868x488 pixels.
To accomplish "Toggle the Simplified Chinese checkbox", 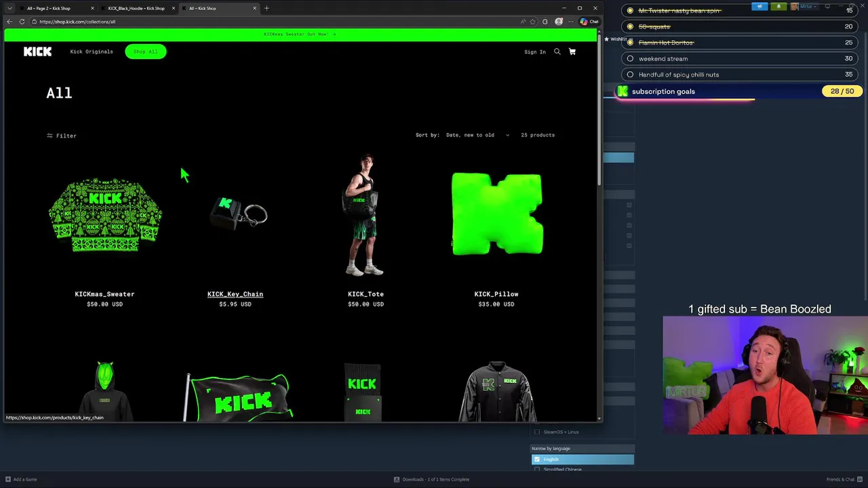I will (x=537, y=469).
